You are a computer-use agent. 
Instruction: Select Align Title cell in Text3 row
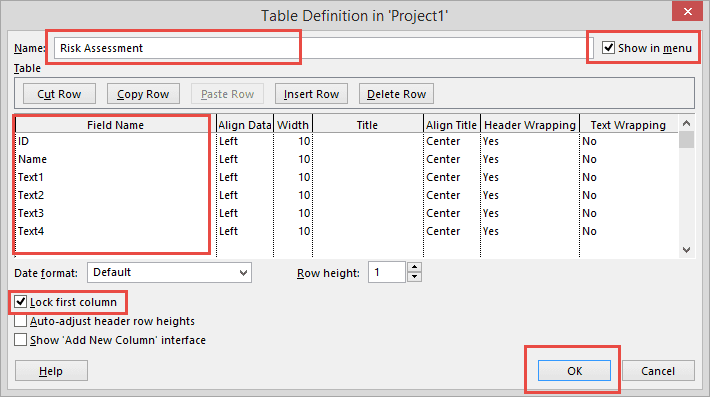(451, 213)
